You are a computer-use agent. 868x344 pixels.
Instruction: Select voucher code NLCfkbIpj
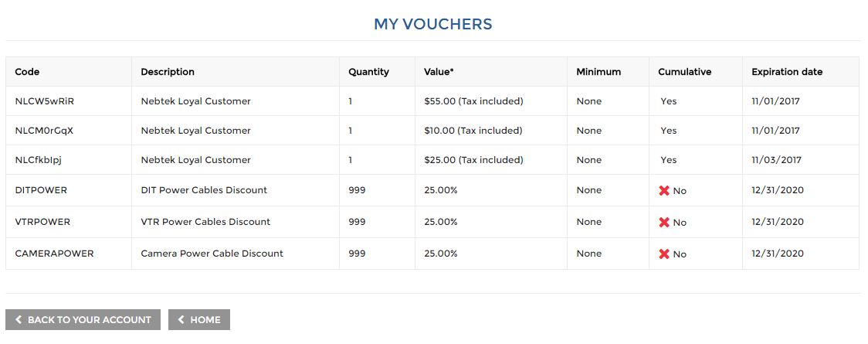pos(39,160)
